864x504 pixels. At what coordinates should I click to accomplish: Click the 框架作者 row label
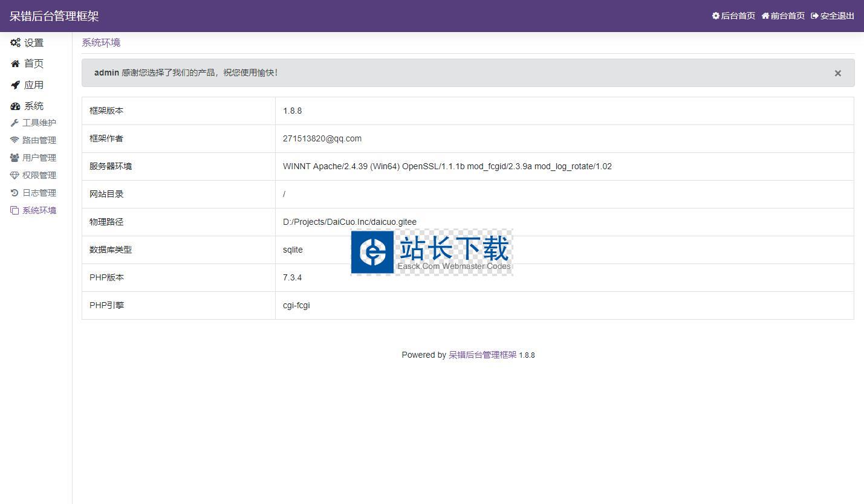106,138
